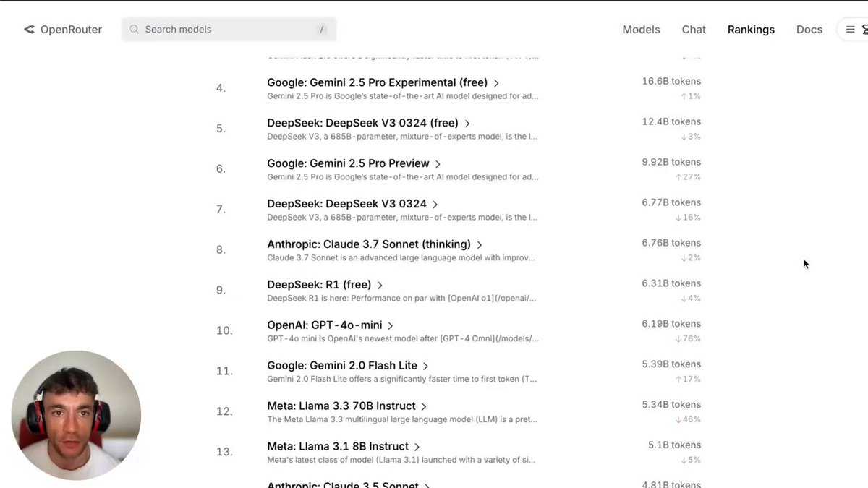Viewport: 868px width, 488px height.
Task: Click the OpenRouter logo icon
Action: pyautogui.click(x=29, y=30)
